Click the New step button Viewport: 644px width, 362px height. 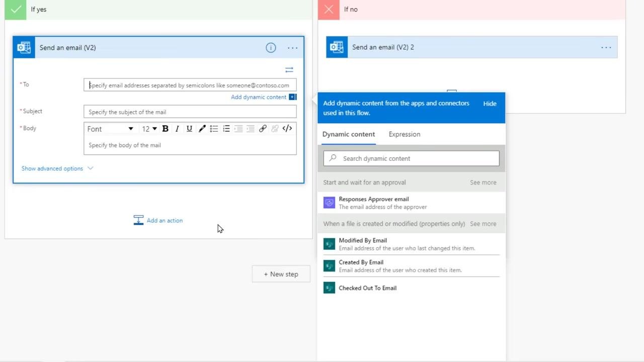(281, 274)
